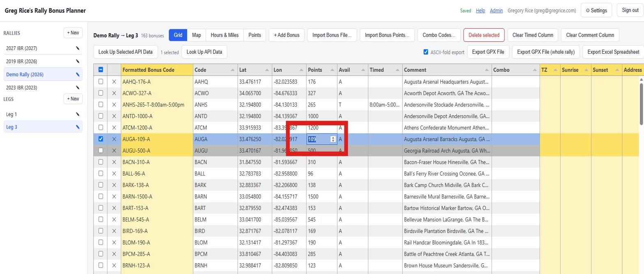Click the rename pencil next to Leg 3
Viewport: 644px width, 274px height.
tap(78, 127)
